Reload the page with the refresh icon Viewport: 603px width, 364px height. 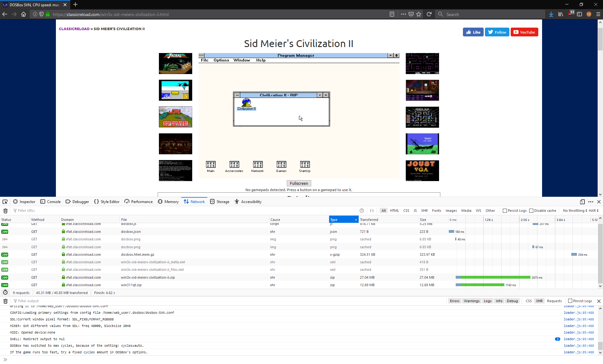point(429,14)
